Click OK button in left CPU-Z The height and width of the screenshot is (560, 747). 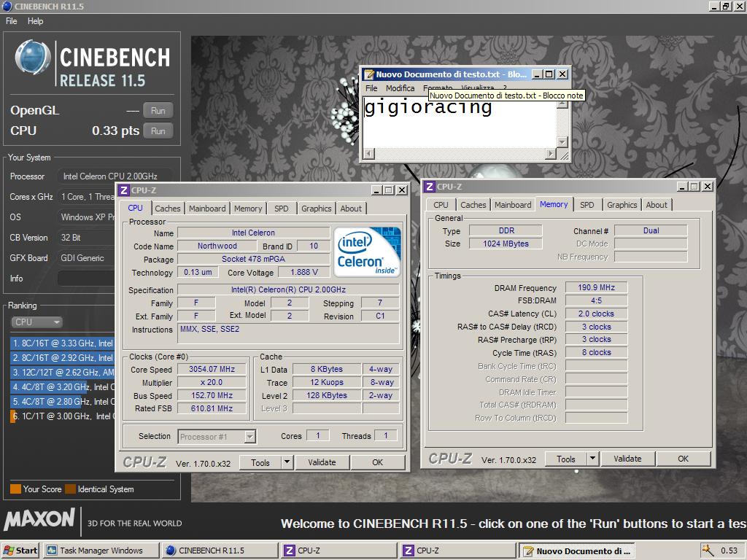click(x=378, y=462)
